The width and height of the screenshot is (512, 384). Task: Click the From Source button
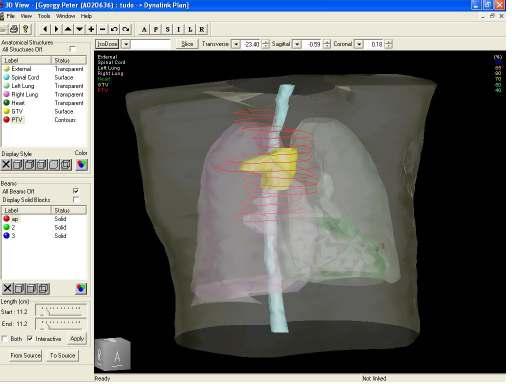(x=26, y=356)
